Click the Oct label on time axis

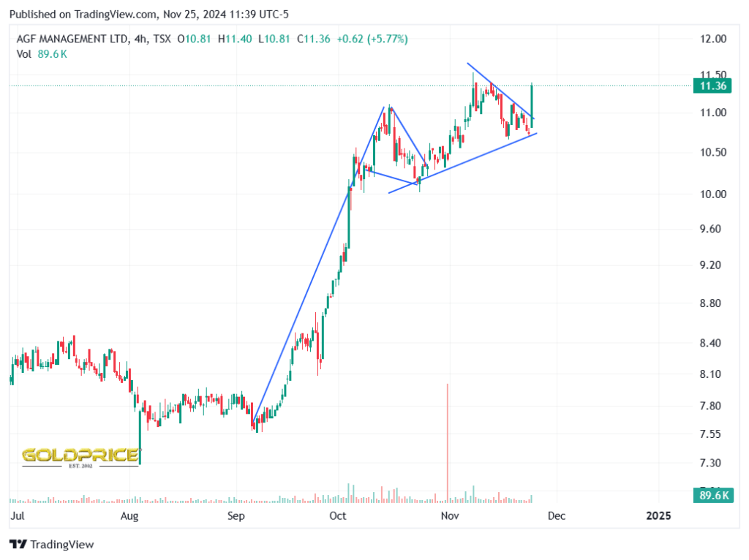338,516
